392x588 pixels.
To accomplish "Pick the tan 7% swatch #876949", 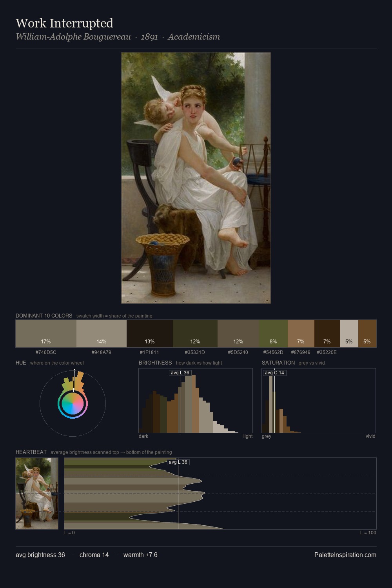I will (301, 334).
